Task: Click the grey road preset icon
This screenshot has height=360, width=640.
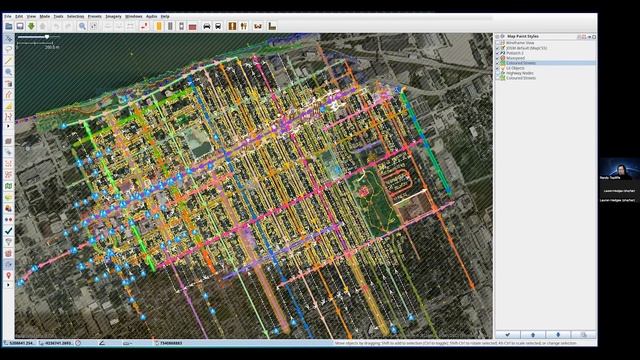Action: pyautogui.click(x=170, y=26)
